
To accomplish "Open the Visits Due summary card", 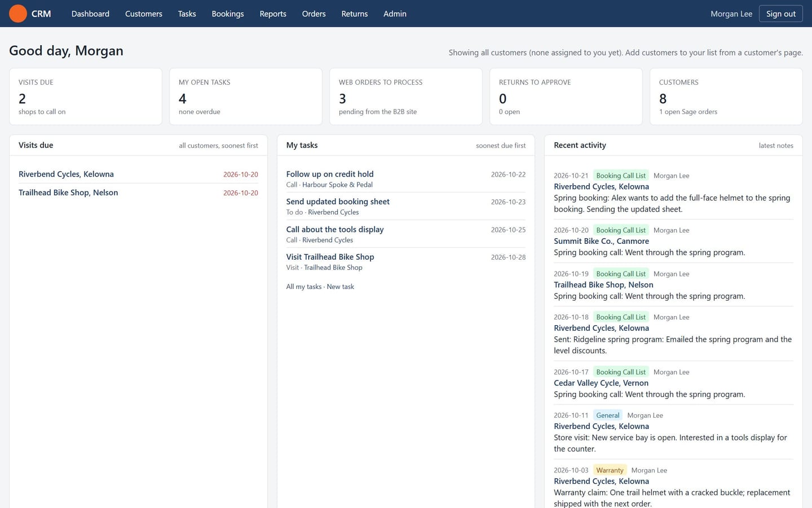I will (x=86, y=97).
